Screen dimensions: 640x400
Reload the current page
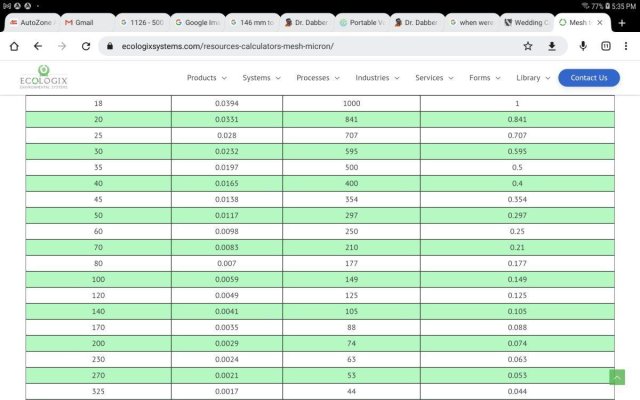(86, 46)
